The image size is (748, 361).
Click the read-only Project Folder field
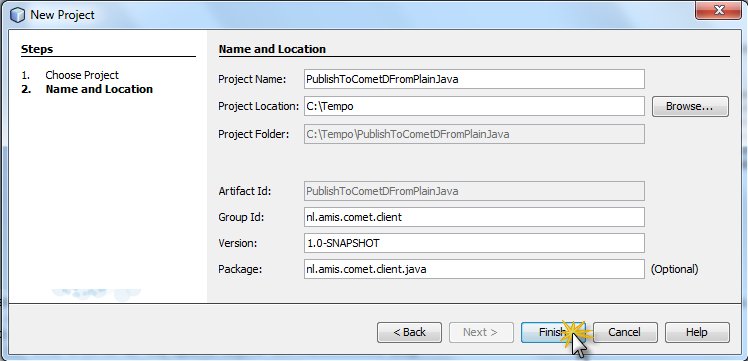[474, 134]
